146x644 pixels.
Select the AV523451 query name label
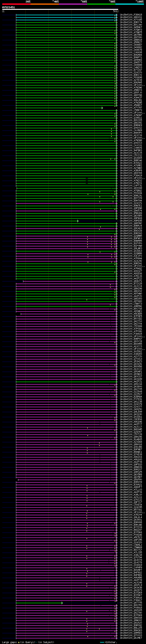tap(8, 8)
